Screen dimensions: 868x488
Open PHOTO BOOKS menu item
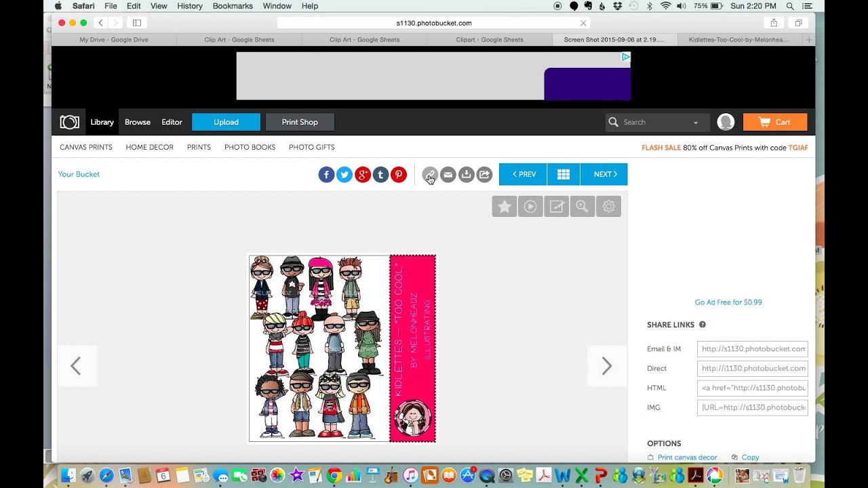point(250,147)
